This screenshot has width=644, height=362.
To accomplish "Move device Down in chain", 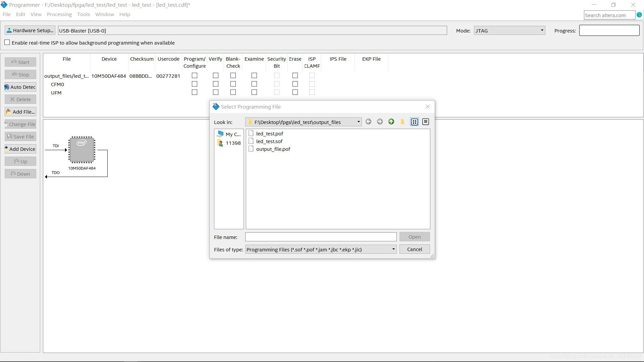I will pyautogui.click(x=20, y=174).
